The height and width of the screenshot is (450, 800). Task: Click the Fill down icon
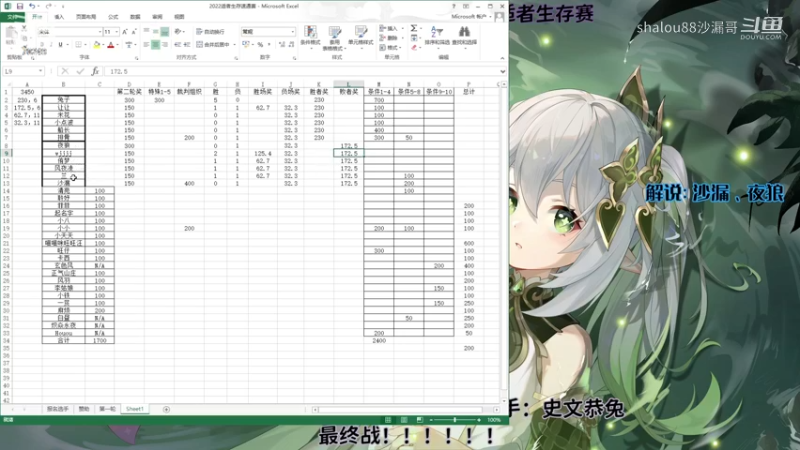(414, 38)
